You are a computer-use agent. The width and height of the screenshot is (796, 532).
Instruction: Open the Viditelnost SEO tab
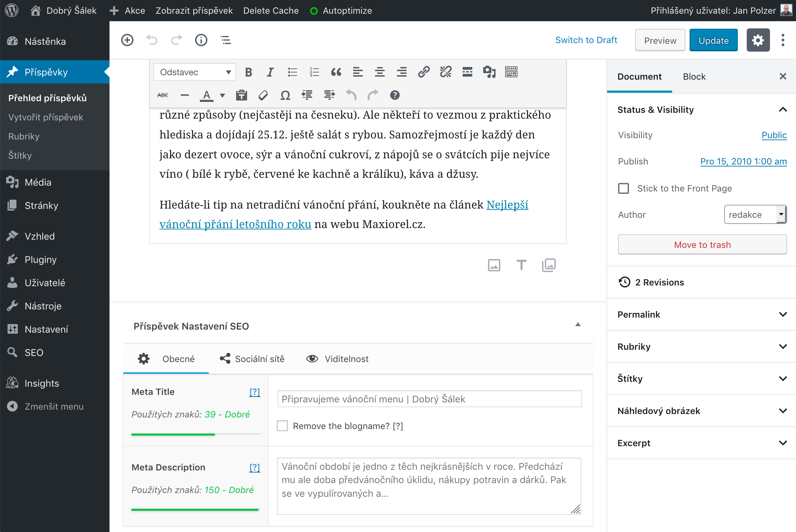point(338,359)
